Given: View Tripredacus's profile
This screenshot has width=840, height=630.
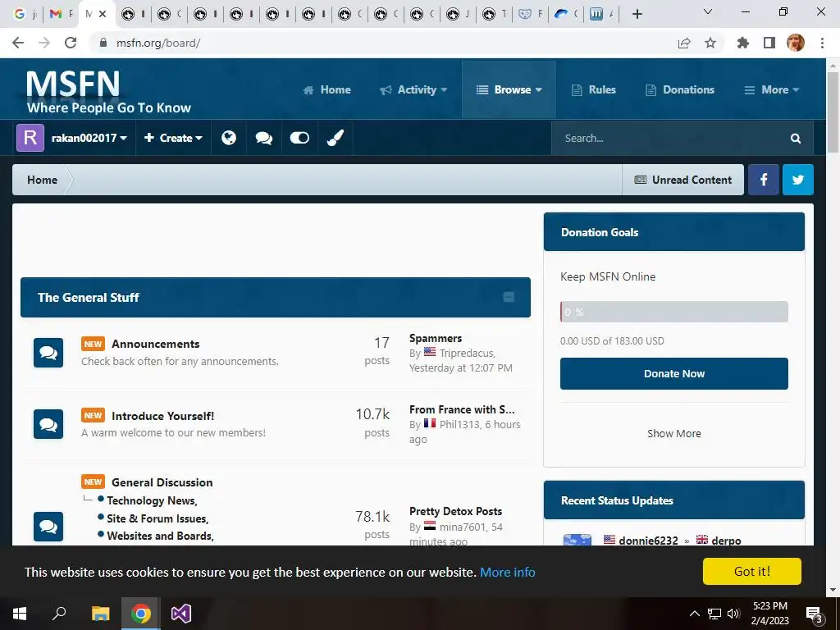Looking at the screenshot, I should 467,354.
